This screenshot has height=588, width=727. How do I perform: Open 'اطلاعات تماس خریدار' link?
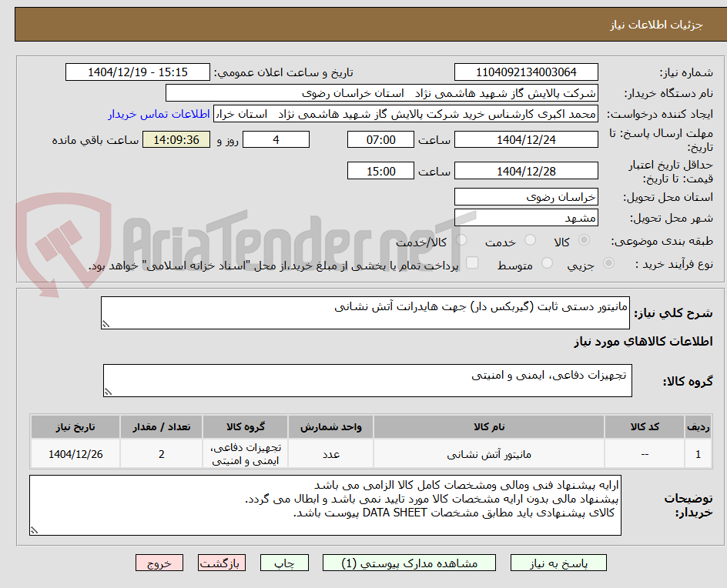coord(159,114)
